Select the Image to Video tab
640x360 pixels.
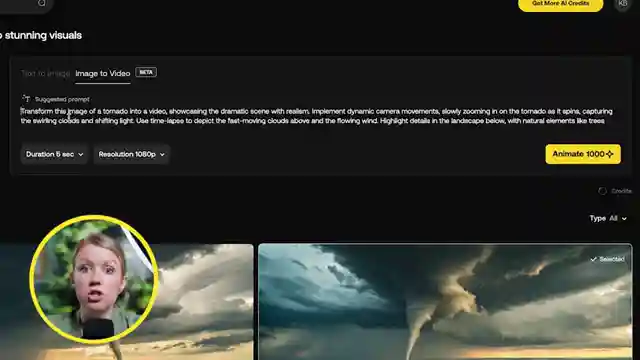(x=103, y=73)
